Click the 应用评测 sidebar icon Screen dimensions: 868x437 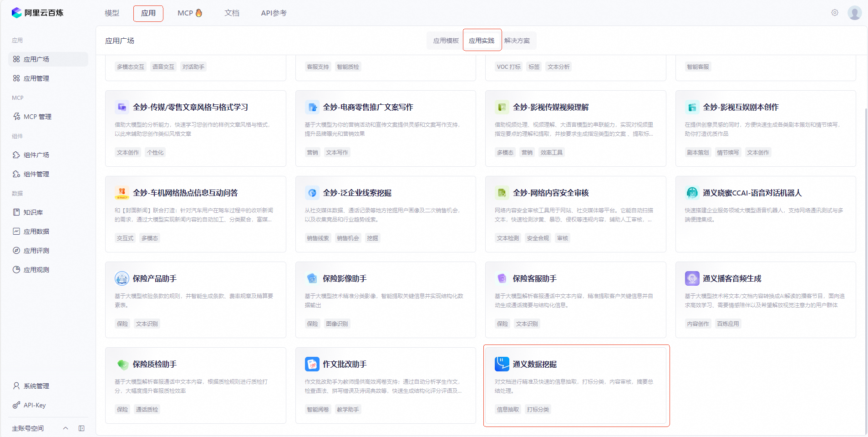(16, 251)
